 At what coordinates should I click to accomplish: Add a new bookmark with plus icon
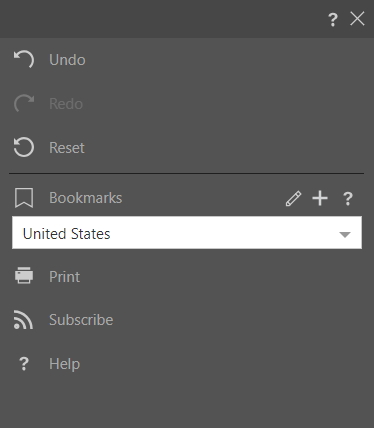pyautogui.click(x=320, y=198)
